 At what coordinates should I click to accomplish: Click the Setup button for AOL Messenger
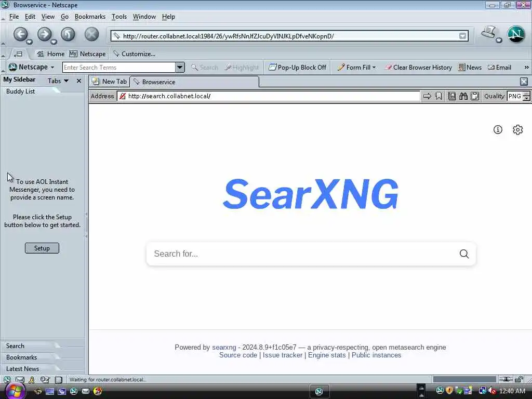point(42,248)
